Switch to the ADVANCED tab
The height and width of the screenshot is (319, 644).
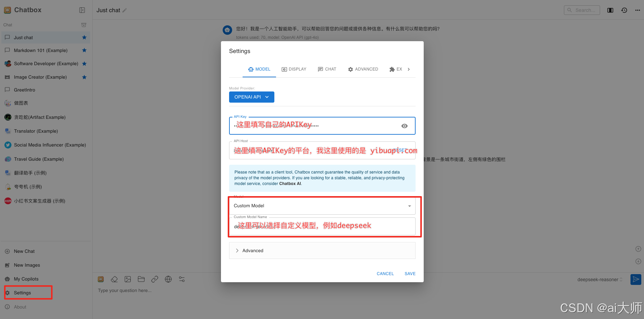(x=363, y=69)
